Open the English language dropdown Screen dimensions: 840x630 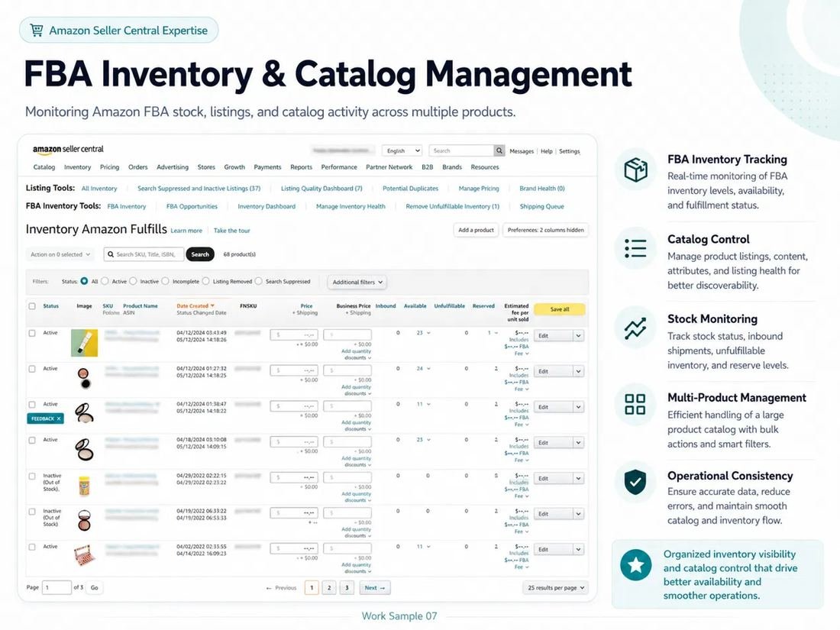(402, 150)
